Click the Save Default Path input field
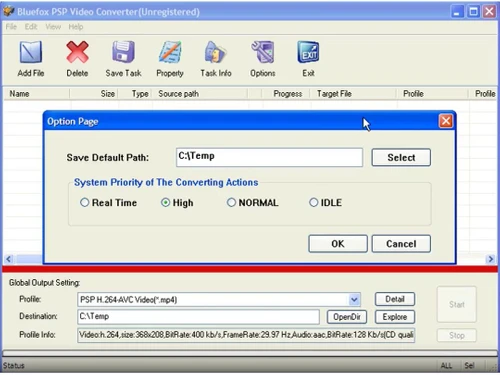 269,157
